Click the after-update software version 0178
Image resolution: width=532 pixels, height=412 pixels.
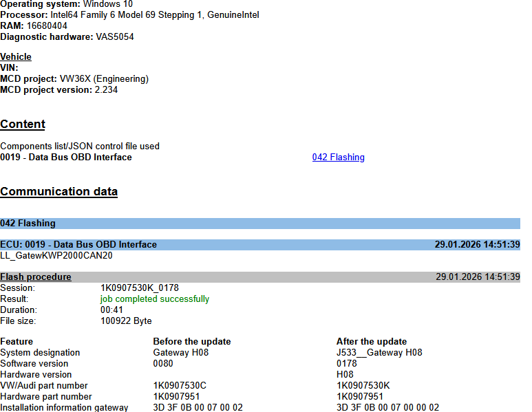tap(347, 364)
